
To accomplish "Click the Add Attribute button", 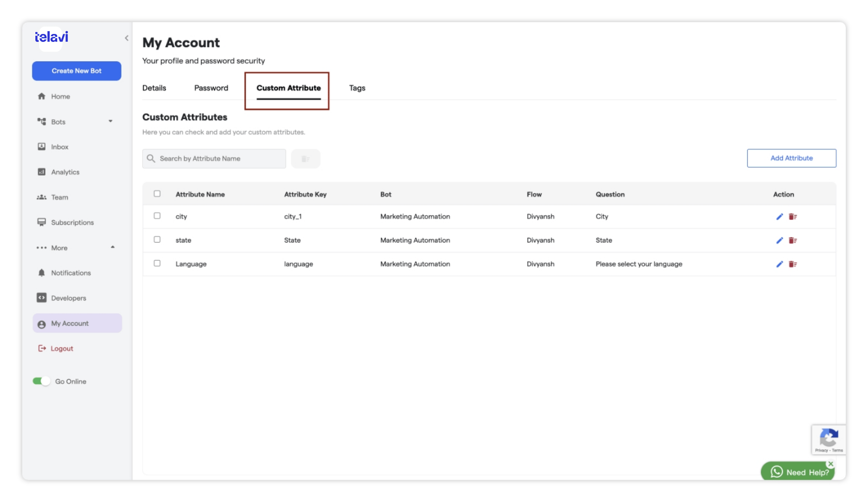I will (x=791, y=158).
